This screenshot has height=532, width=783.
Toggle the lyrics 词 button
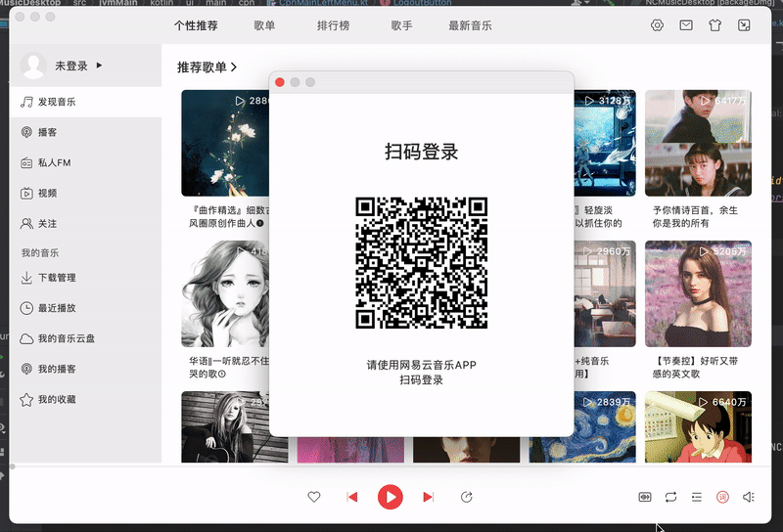click(722, 497)
